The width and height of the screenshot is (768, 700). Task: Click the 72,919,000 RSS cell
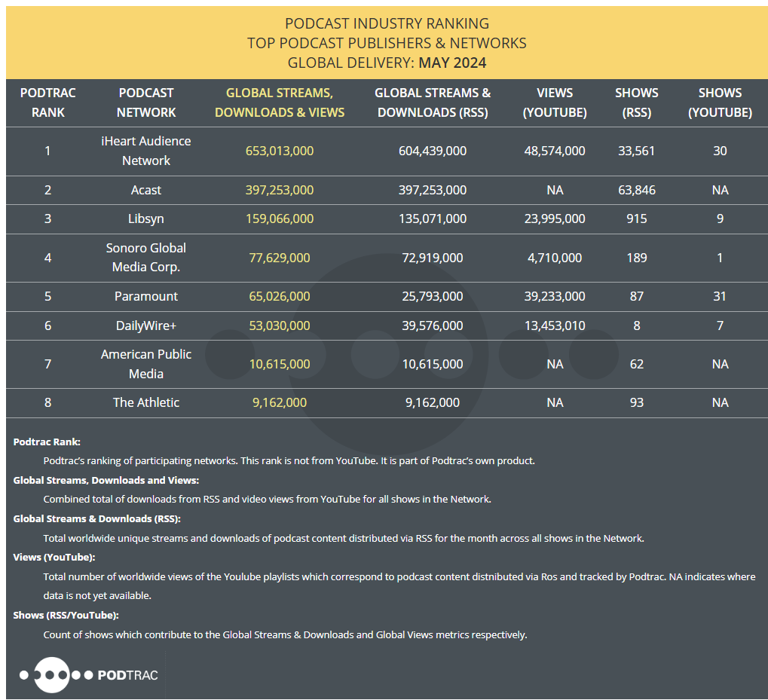click(x=433, y=258)
